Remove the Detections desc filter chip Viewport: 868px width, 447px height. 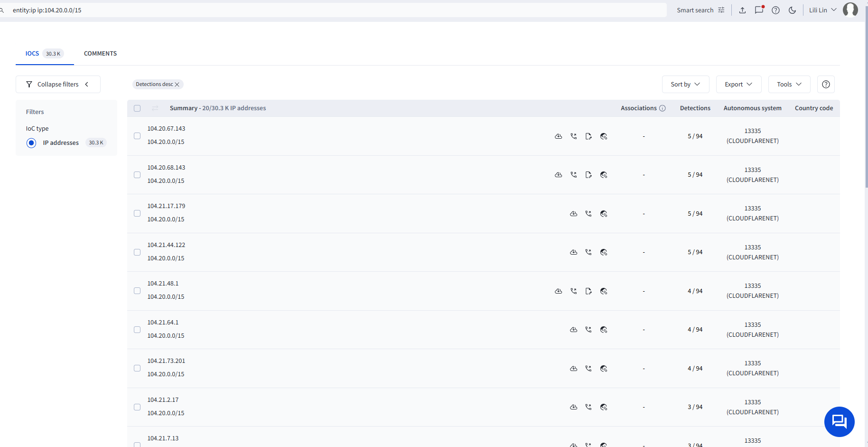click(177, 85)
